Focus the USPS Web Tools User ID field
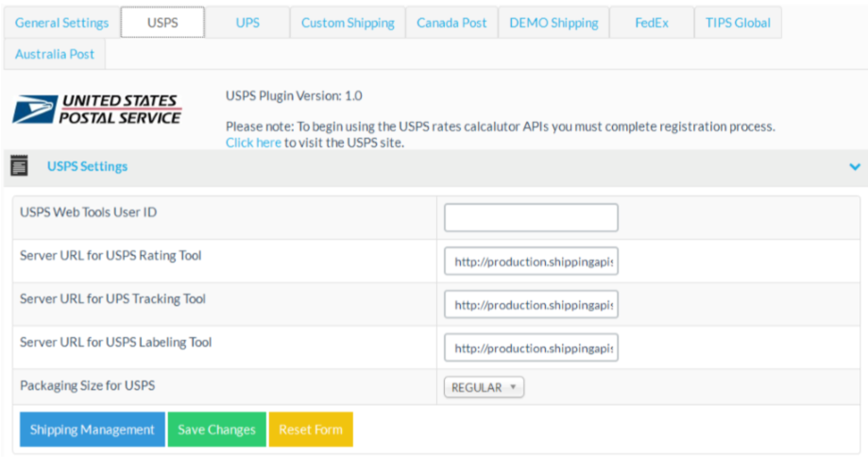This screenshot has height=458, width=868. pos(531,218)
